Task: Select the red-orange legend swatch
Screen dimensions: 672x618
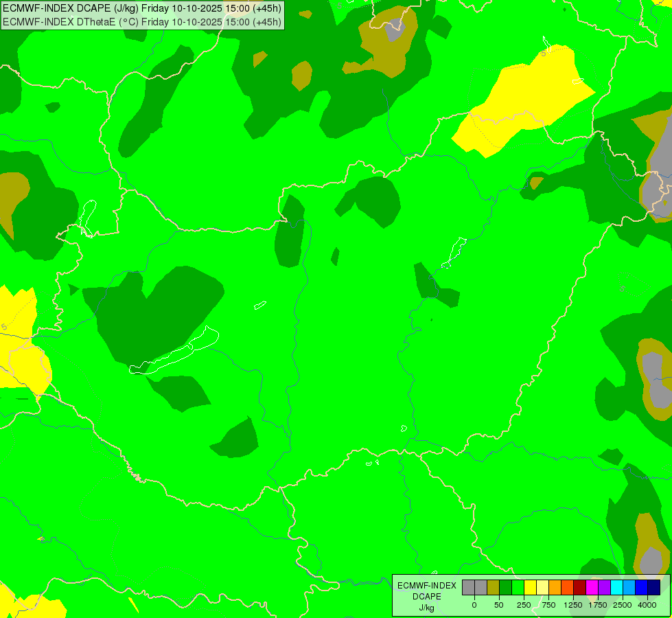Action: [568, 588]
